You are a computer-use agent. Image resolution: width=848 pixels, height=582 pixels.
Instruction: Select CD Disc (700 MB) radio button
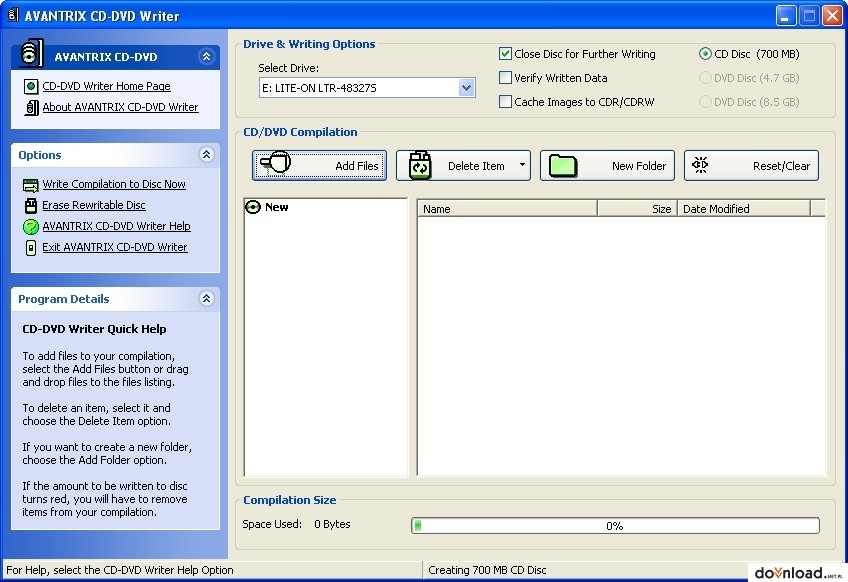point(705,54)
